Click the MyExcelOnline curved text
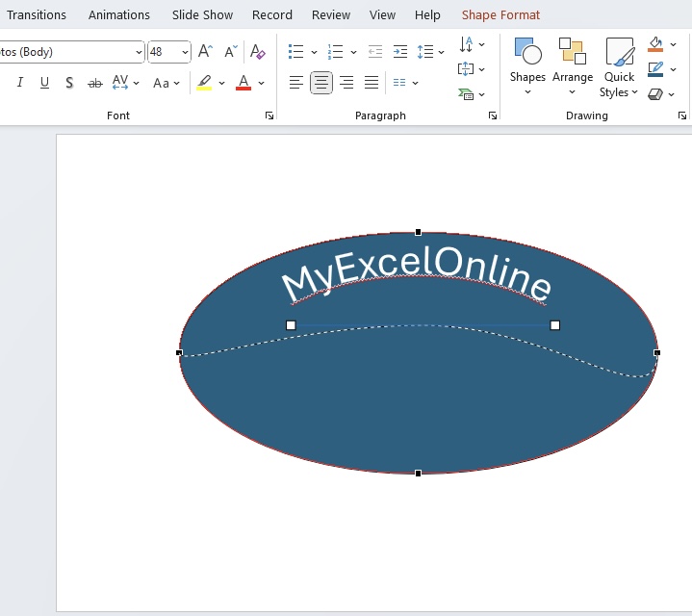The height and width of the screenshot is (616, 692). [417, 274]
